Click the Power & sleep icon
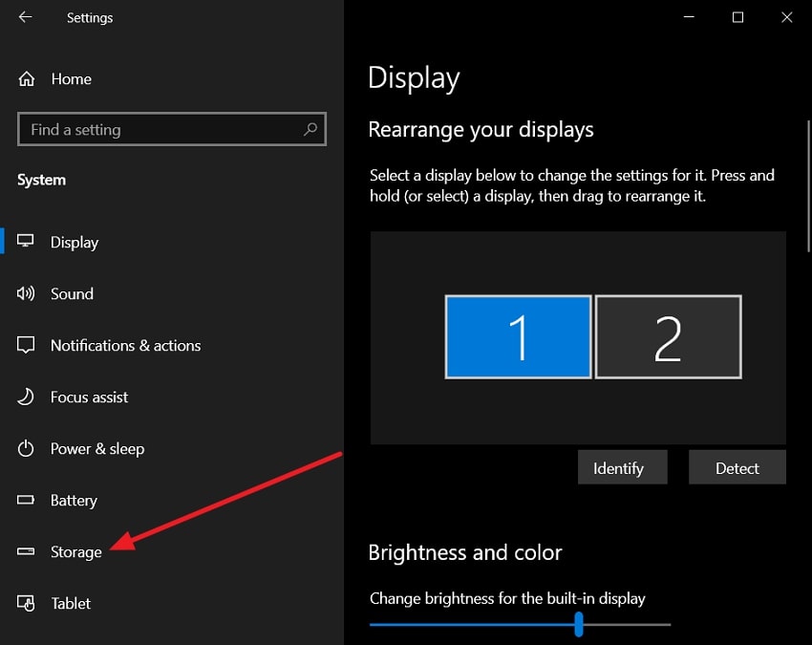The width and height of the screenshot is (812, 645). click(x=26, y=448)
